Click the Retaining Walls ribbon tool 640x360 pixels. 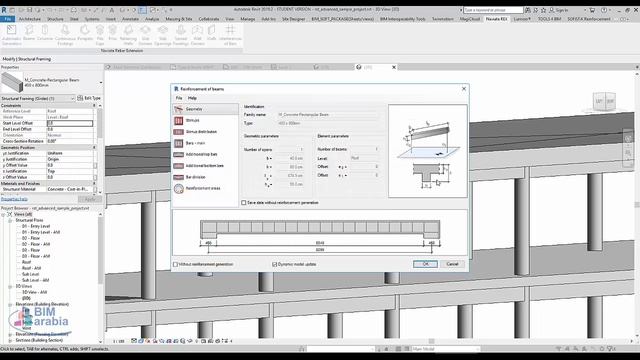point(128,34)
